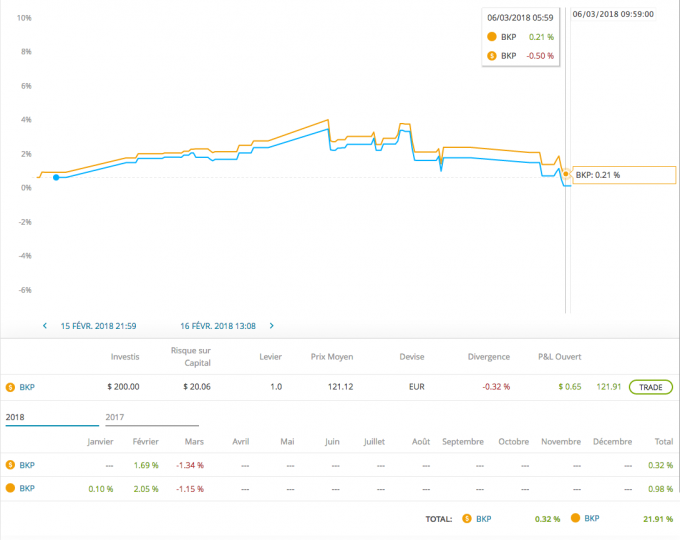The height and width of the screenshot is (540, 680).
Task: Open BKP link next to 0.32 % in TOTAL row
Action: [x=484, y=519]
